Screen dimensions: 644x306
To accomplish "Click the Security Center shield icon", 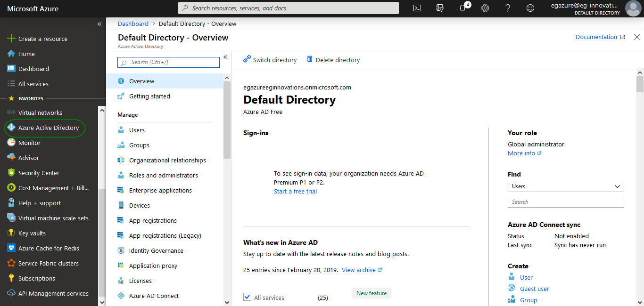I will tap(11, 173).
